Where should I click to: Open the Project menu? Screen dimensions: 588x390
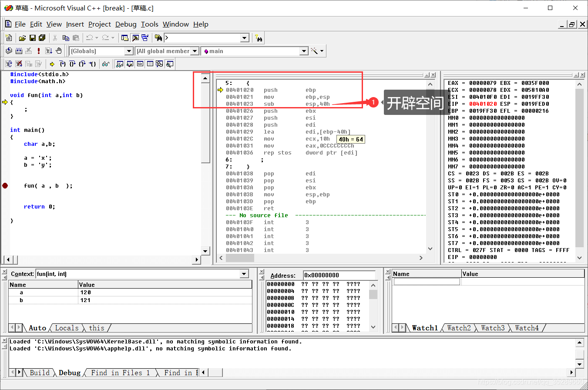pos(100,24)
